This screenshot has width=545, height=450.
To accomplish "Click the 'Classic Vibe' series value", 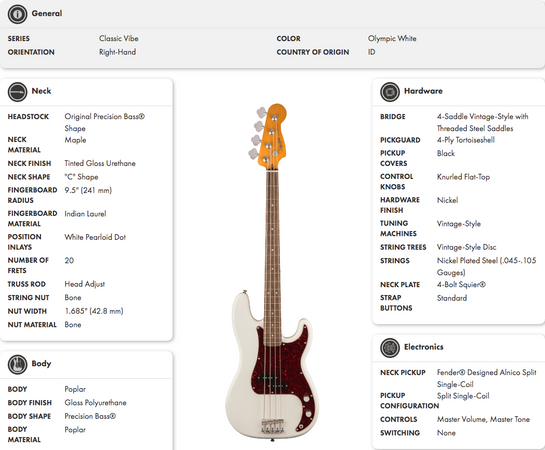I will pyautogui.click(x=119, y=39).
